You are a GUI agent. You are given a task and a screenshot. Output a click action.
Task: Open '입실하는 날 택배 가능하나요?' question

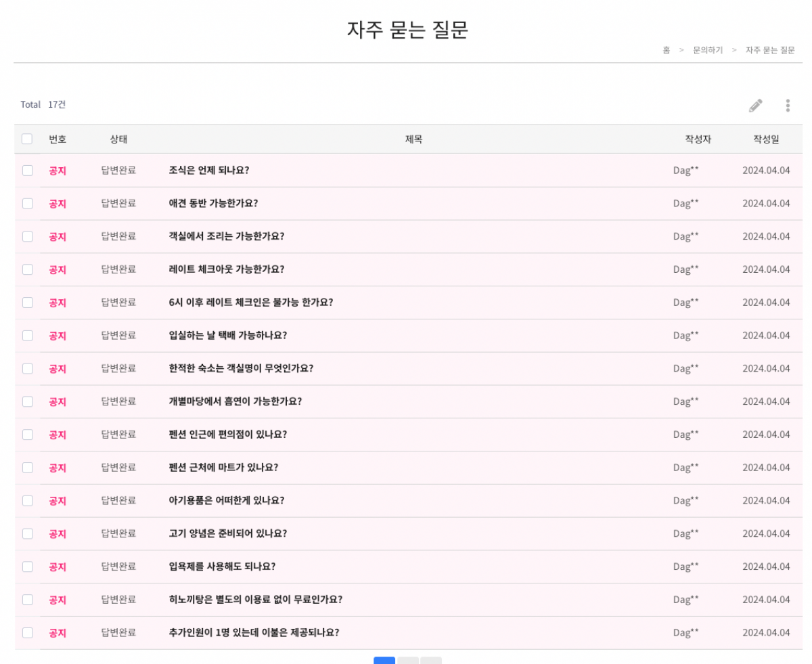coord(227,335)
